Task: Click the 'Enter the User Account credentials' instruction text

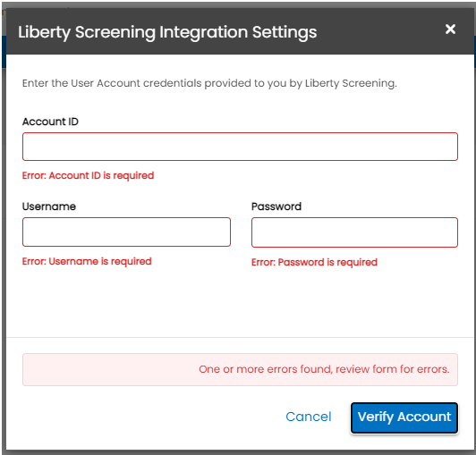Action: (x=209, y=83)
